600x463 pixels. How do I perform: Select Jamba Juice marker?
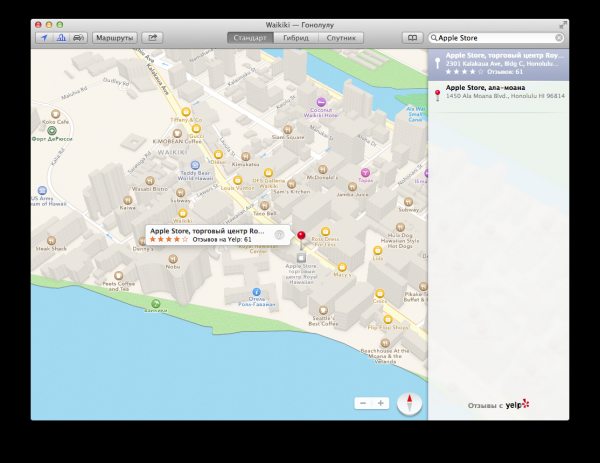click(x=352, y=187)
